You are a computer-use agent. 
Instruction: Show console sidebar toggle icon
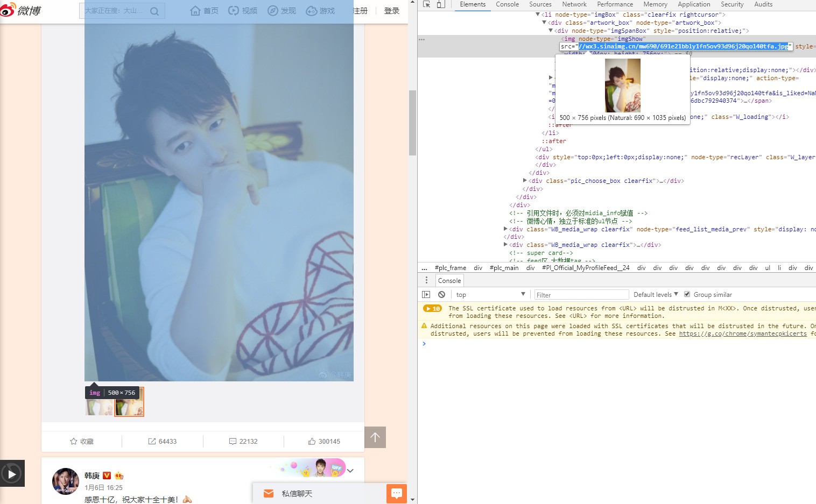[426, 295]
